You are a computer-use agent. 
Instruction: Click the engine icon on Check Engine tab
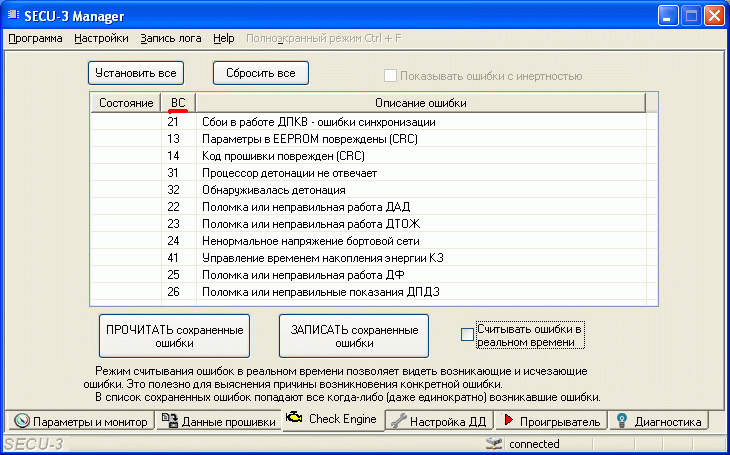[x=295, y=419]
